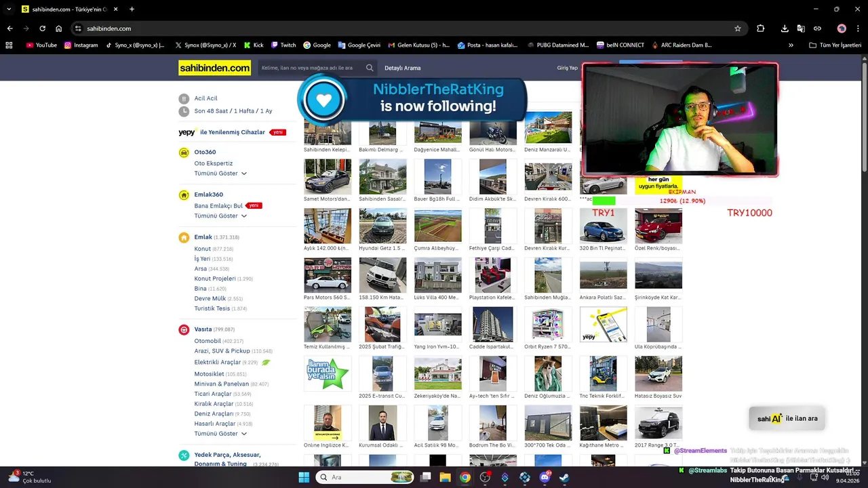Open Samet Motors'dan listing thumbnail
Screen dimensions: 868x488
[x=328, y=177]
